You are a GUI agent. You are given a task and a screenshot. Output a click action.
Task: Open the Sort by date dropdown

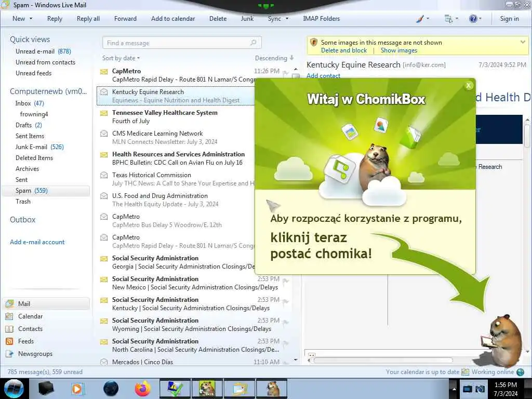(x=121, y=58)
